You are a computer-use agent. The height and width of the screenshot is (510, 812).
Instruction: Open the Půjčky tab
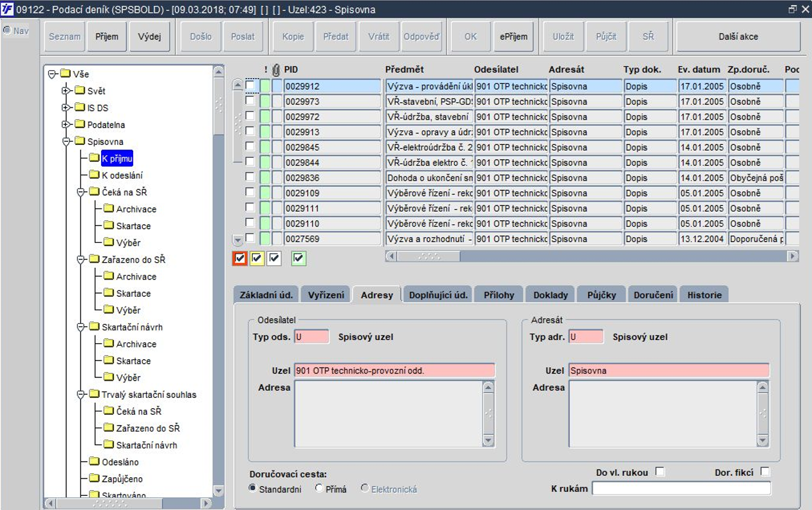[602, 295]
